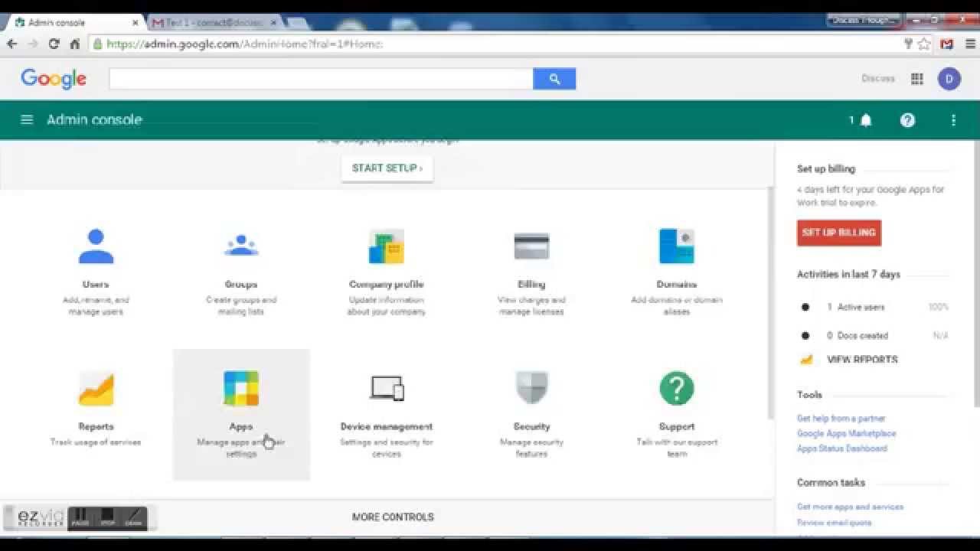Screen dimensions: 980x551
Task: Click the Common tasks heading
Action: [831, 483]
